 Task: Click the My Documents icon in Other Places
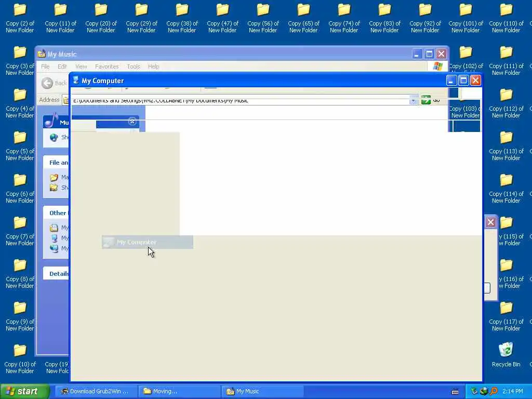(54, 228)
